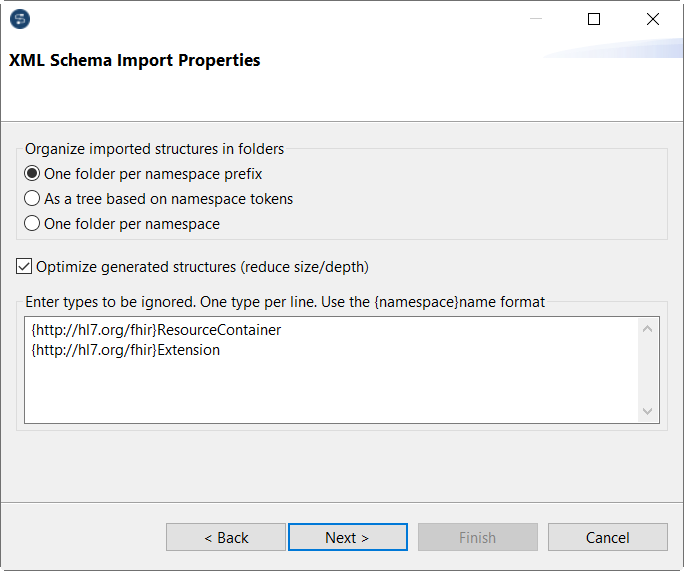The image size is (684, 571).
Task: Select "One folder per namespace prefix" option
Action: [33, 174]
